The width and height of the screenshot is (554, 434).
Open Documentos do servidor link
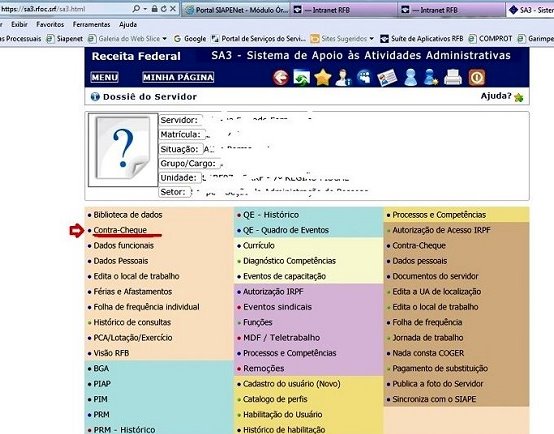(435, 276)
